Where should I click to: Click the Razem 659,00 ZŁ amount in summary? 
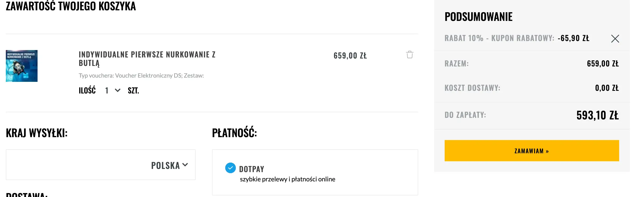click(603, 64)
